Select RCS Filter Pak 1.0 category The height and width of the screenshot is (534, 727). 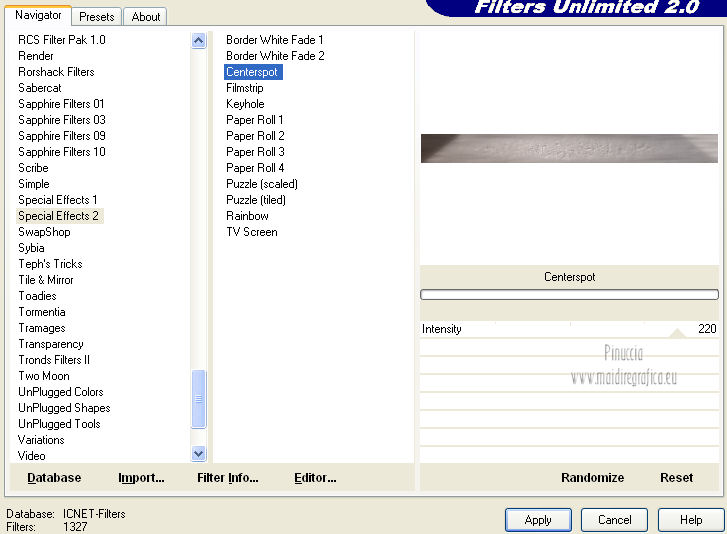coord(62,40)
